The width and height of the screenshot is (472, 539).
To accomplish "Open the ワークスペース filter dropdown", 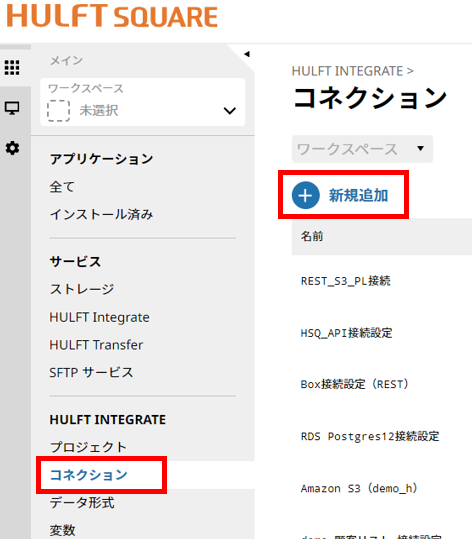I will [x=362, y=149].
